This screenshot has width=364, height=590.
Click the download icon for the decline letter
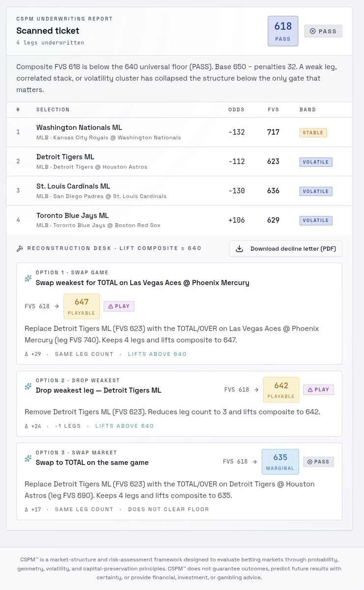coord(239,249)
